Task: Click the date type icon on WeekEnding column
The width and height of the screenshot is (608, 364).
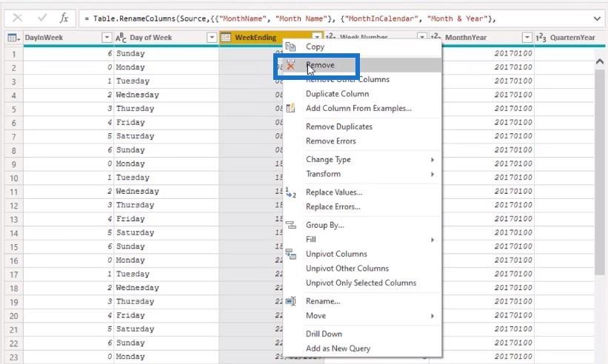Action: [226, 37]
